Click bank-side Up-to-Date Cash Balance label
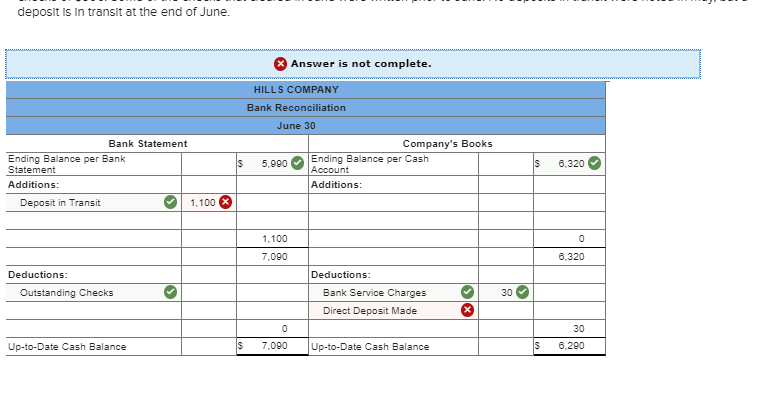The image size is (763, 399). 67,346
